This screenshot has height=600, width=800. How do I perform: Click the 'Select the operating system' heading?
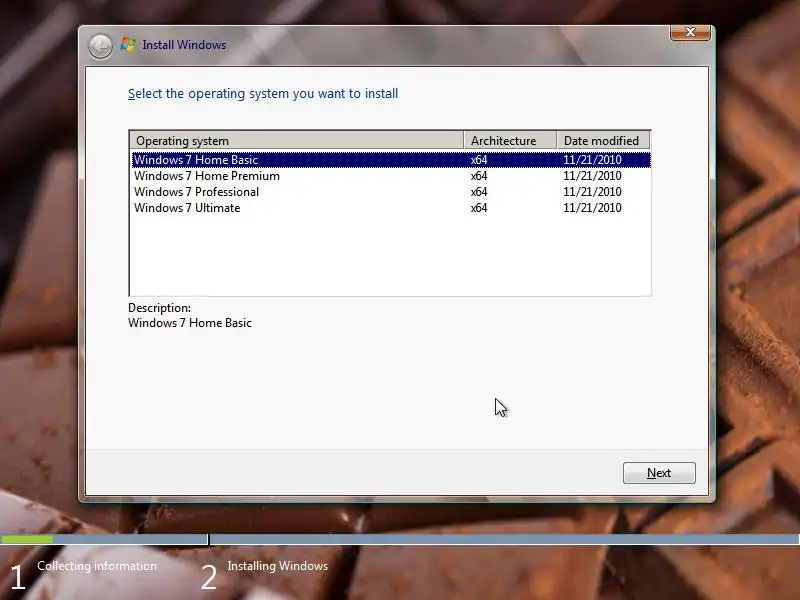[x=263, y=94]
